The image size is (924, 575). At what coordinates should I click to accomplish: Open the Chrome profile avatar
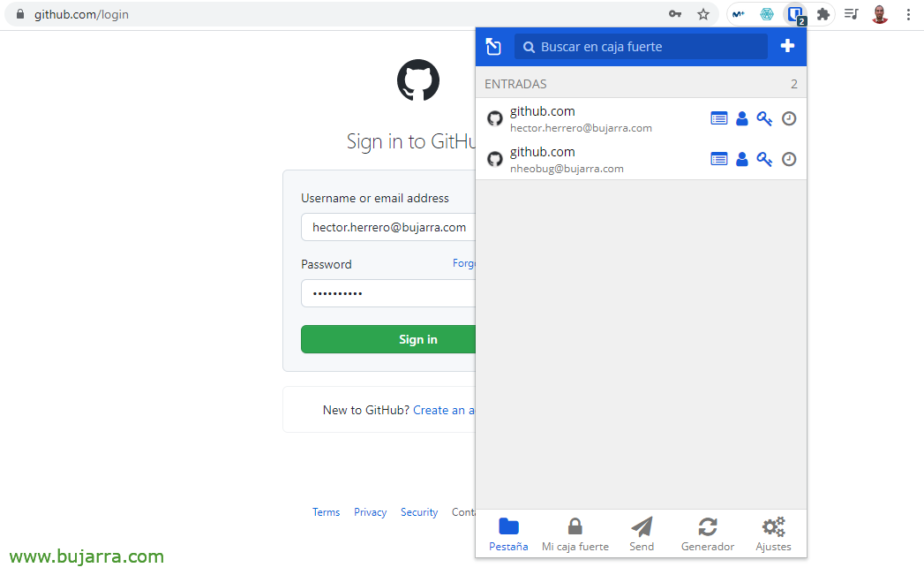tap(880, 14)
